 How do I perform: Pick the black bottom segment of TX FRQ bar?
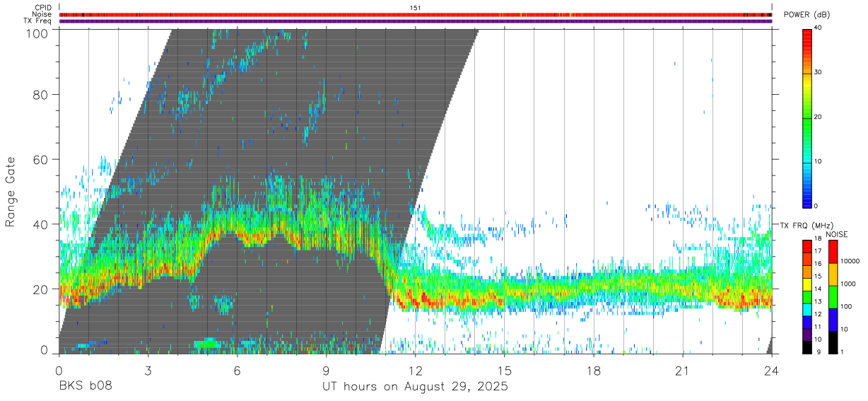(807, 347)
